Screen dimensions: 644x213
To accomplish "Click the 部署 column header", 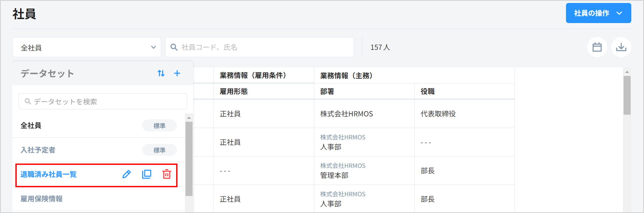I will 327,92.
